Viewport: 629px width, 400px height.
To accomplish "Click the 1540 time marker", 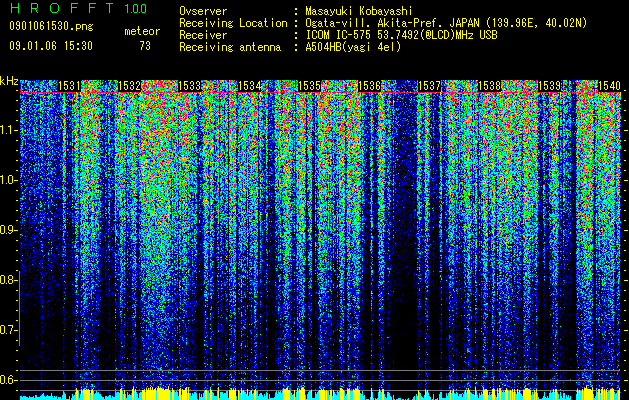I will click(609, 86).
